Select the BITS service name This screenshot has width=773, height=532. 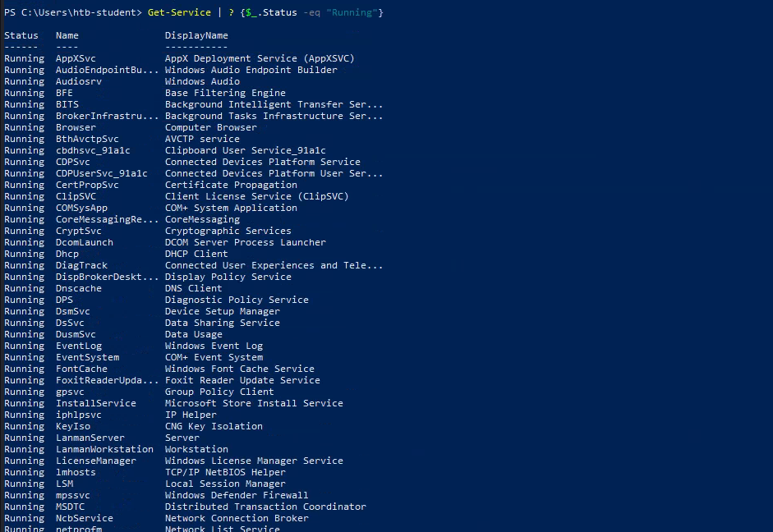pyautogui.click(x=67, y=104)
